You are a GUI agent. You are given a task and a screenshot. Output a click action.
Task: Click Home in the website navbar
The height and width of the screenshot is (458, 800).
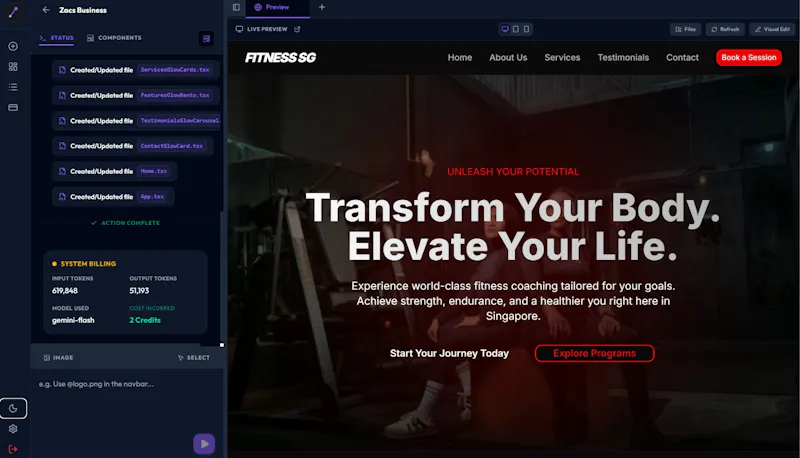tap(460, 58)
